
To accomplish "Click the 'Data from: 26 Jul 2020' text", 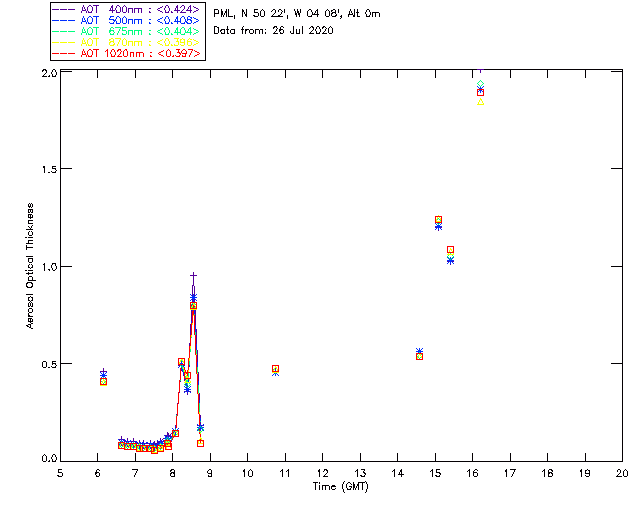I will coord(273,31).
